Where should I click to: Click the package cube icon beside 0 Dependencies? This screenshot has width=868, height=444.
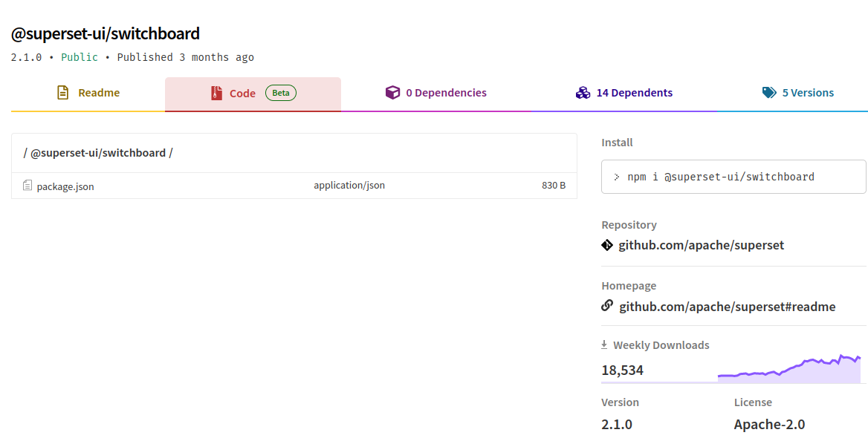[x=392, y=92]
